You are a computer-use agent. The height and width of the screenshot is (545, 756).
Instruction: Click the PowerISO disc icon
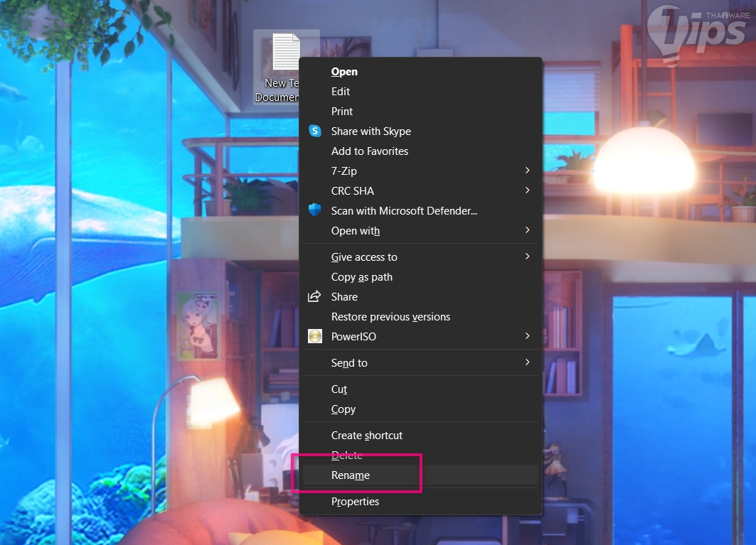pos(315,336)
